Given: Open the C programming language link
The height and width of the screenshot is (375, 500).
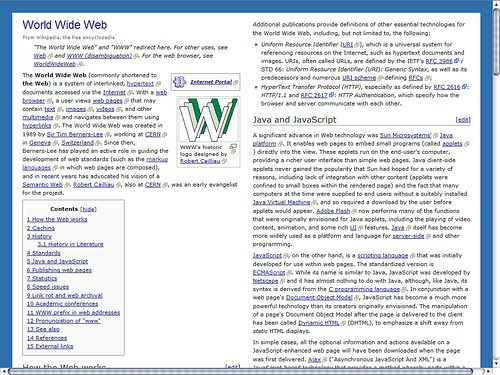Looking at the screenshot, I should (x=364, y=289).
